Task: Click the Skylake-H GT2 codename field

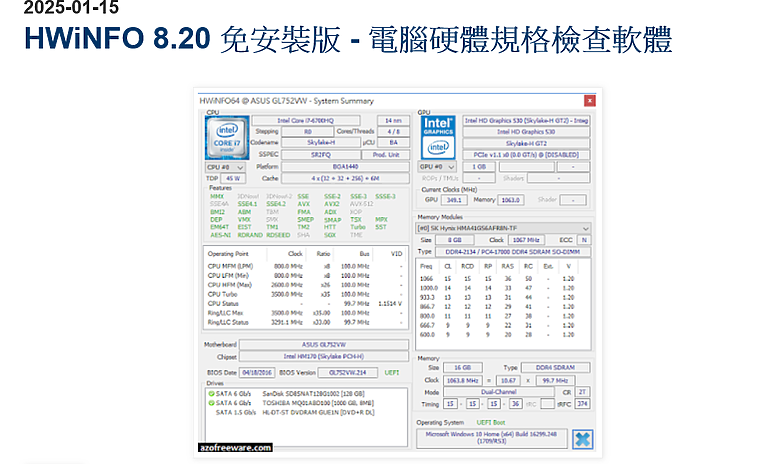Action: pyautogui.click(x=526, y=143)
